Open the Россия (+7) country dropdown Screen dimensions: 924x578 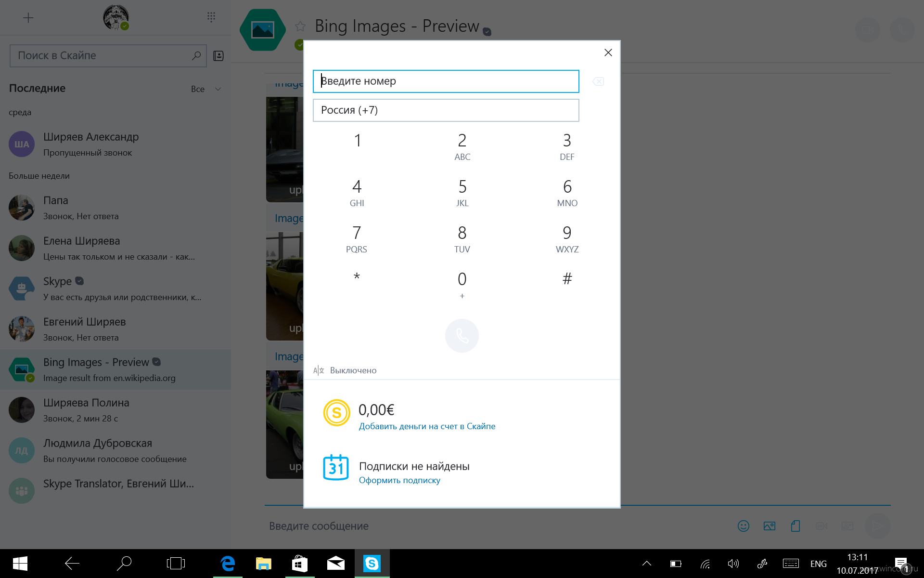pos(446,110)
